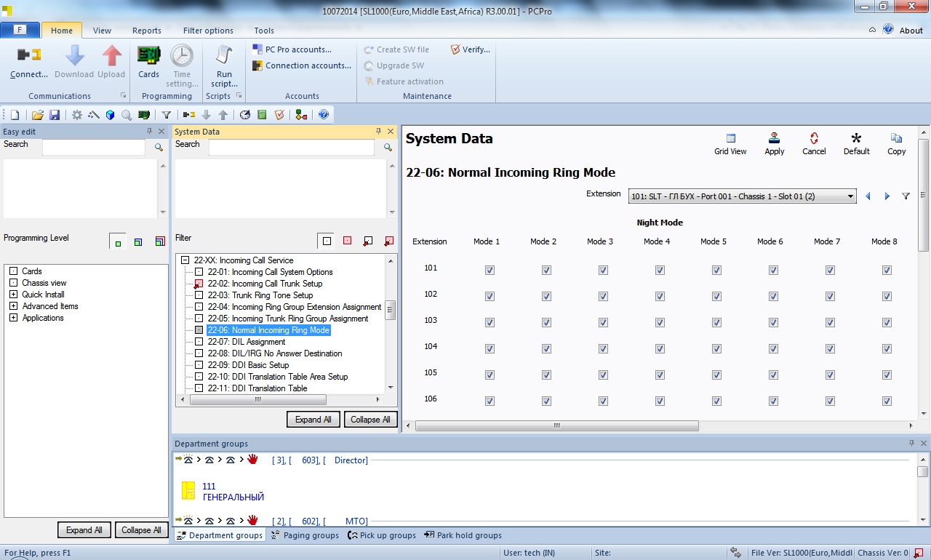This screenshot has height=560, width=931.
Task: Switch to the Park hold groups tab
Action: point(463,535)
